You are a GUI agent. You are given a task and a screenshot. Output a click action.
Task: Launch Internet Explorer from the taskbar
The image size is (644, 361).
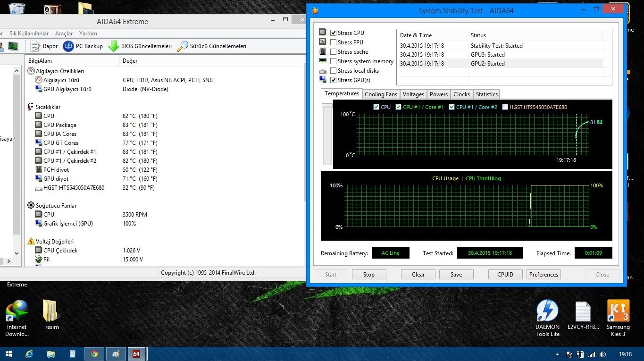[29, 354]
